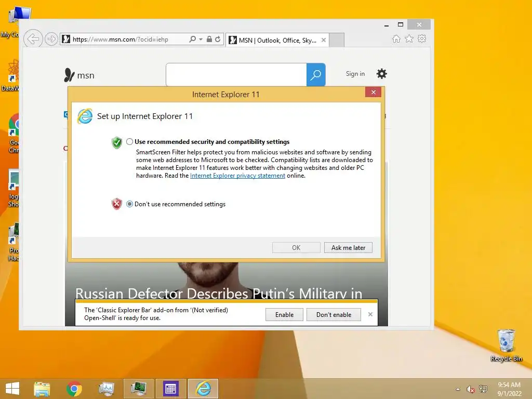Focus the MSN search text box
Screen dimensions: 532x399
[x=236, y=75]
